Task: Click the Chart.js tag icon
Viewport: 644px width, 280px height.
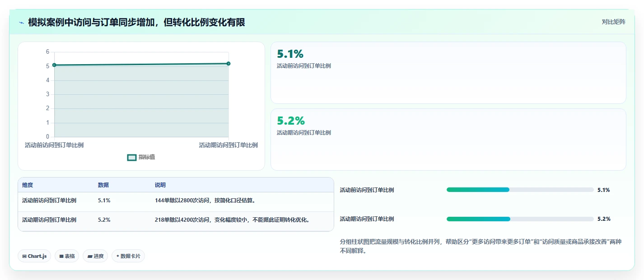Action: tap(24, 256)
